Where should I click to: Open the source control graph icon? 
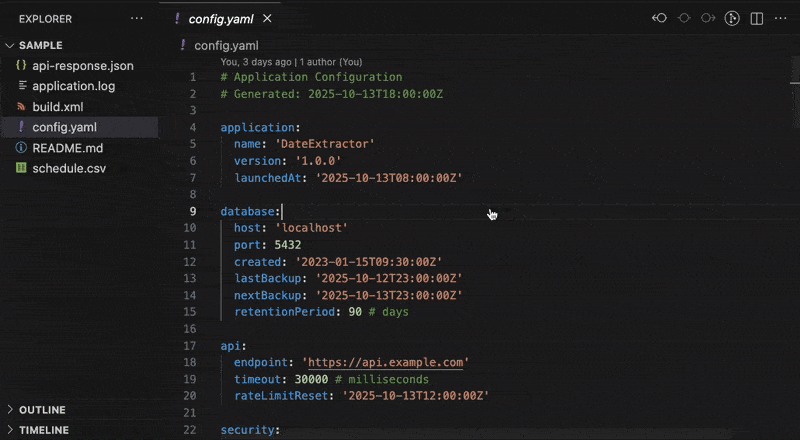pos(732,18)
